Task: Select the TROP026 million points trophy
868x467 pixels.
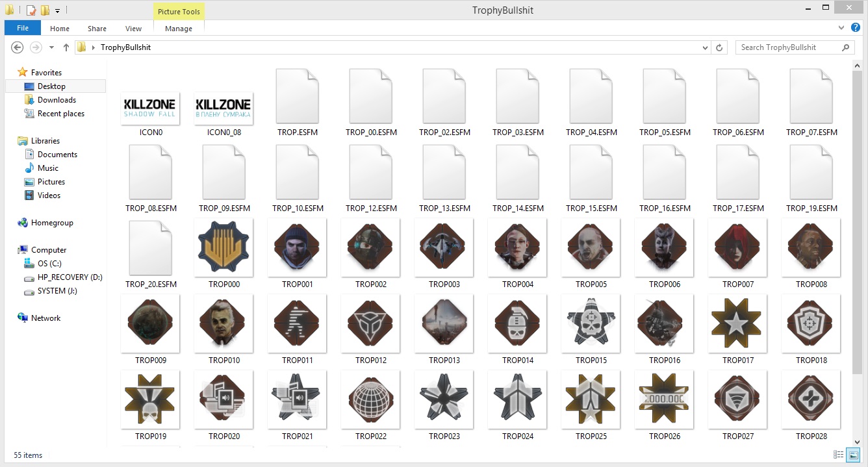Action: [665, 399]
